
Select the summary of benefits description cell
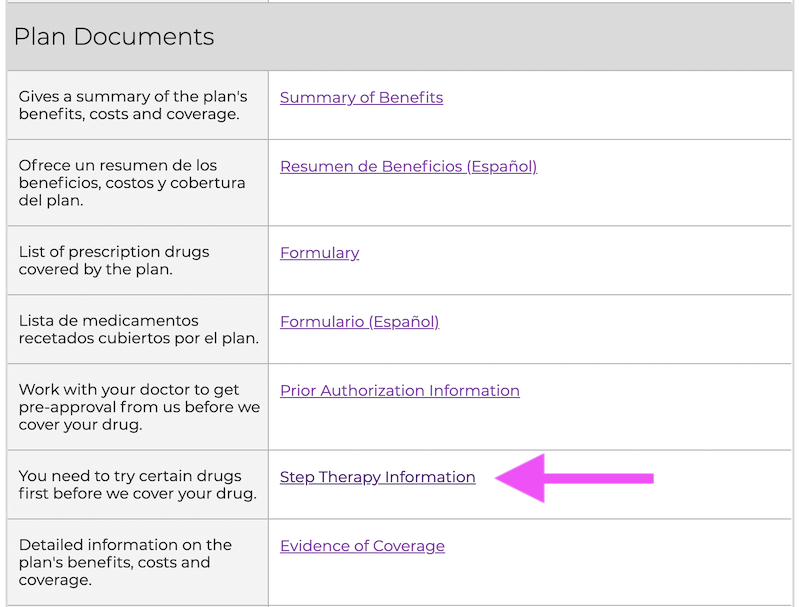click(137, 105)
